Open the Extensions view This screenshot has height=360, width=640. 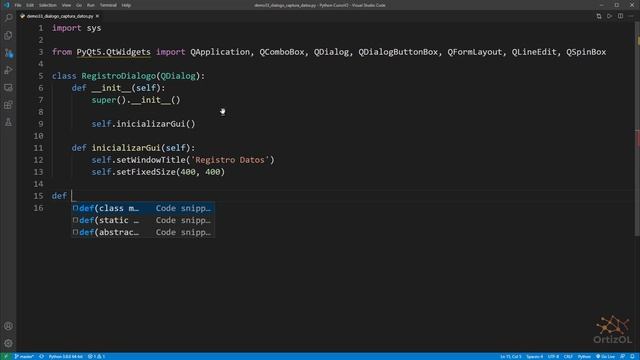point(8,105)
